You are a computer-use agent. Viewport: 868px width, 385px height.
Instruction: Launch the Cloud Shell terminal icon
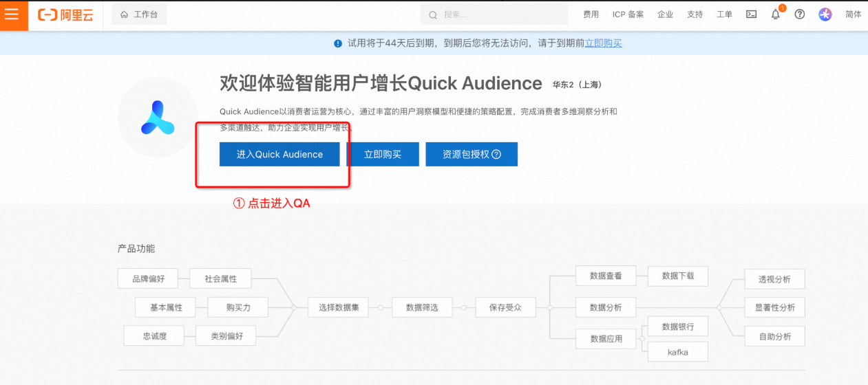click(752, 14)
